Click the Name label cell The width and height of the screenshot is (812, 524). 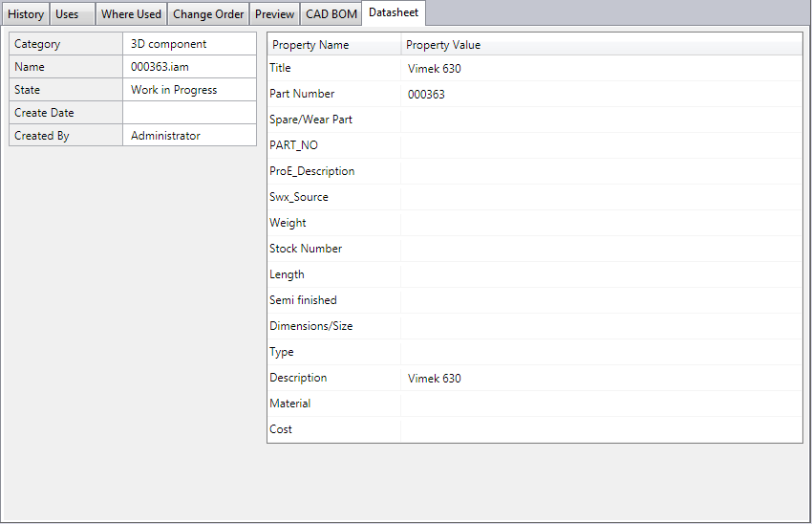tap(66, 67)
